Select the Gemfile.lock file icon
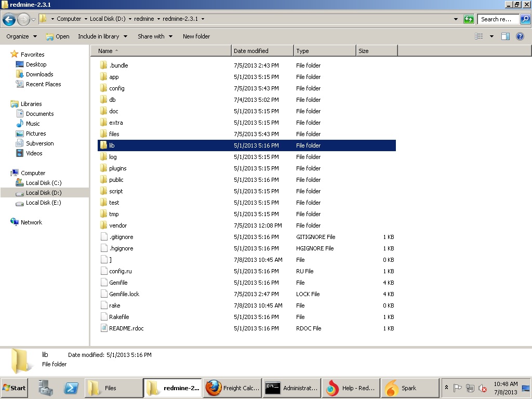 104,294
